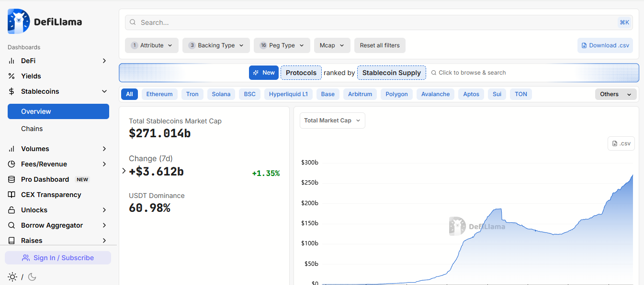Click the search magnifier icon in search bar

click(x=133, y=22)
